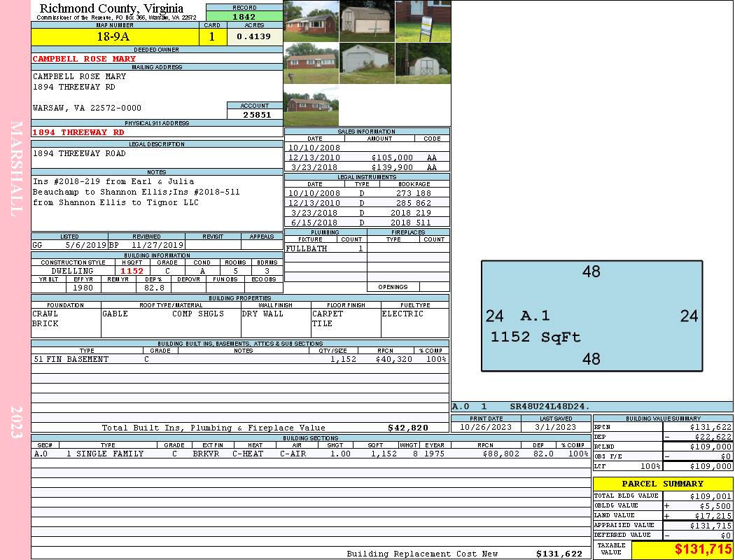View the photo showing the mailbox
The image size is (735, 560).
click(x=311, y=64)
